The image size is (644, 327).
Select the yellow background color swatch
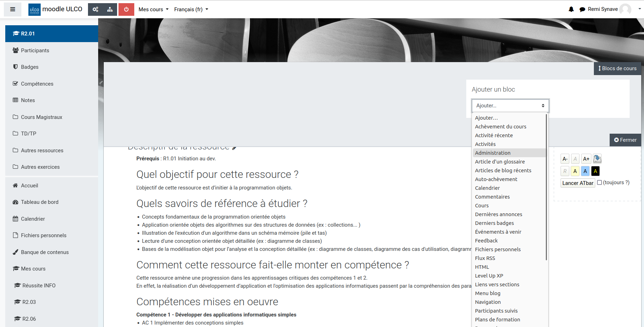coord(575,171)
